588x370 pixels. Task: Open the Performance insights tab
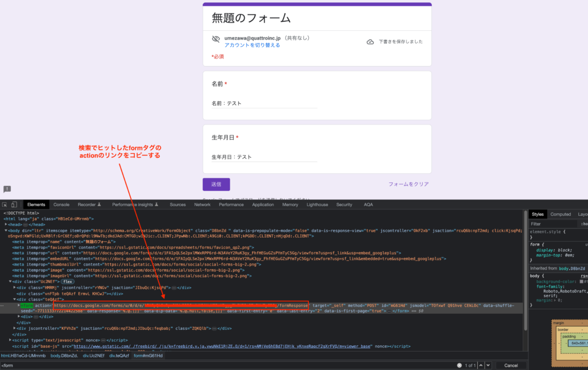135,204
